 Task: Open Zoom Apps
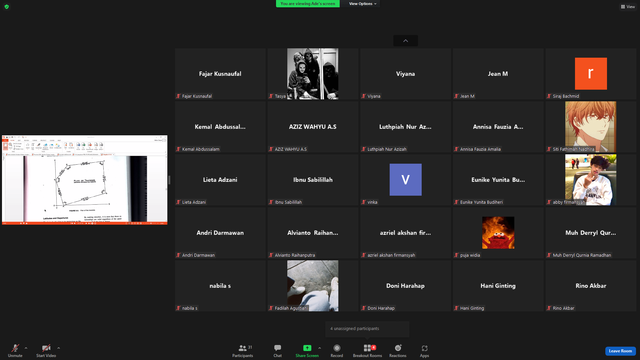(424, 350)
